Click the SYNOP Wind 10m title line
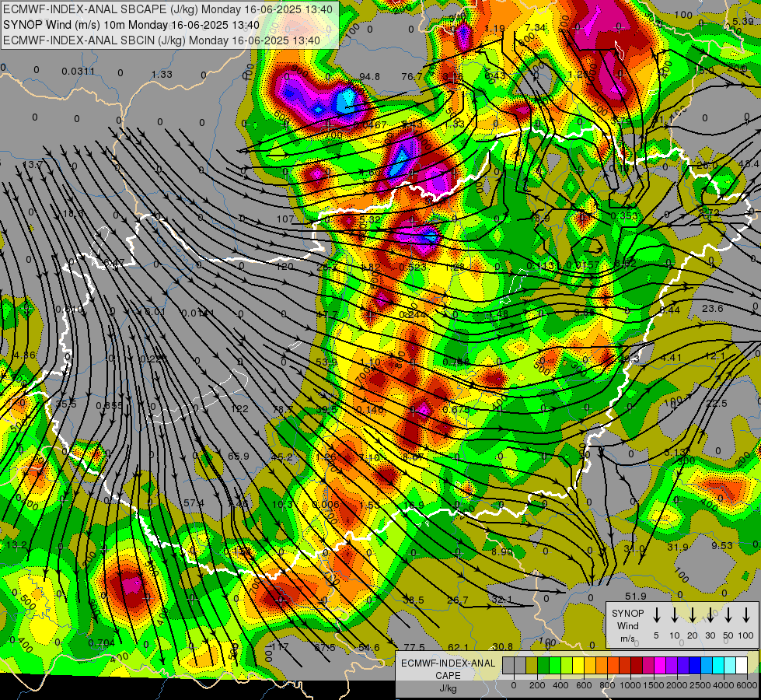This screenshot has height=700, width=761. tap(131, 25)
